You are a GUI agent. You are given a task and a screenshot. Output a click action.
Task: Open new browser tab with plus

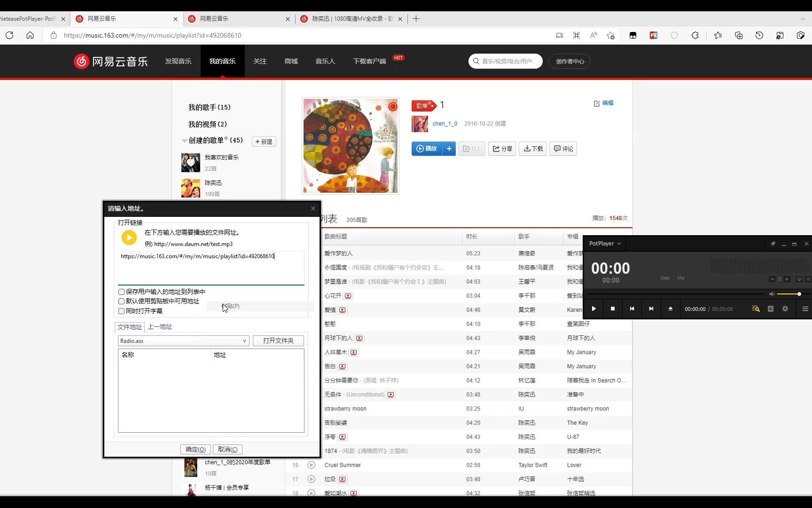click(x=416, y=19)
